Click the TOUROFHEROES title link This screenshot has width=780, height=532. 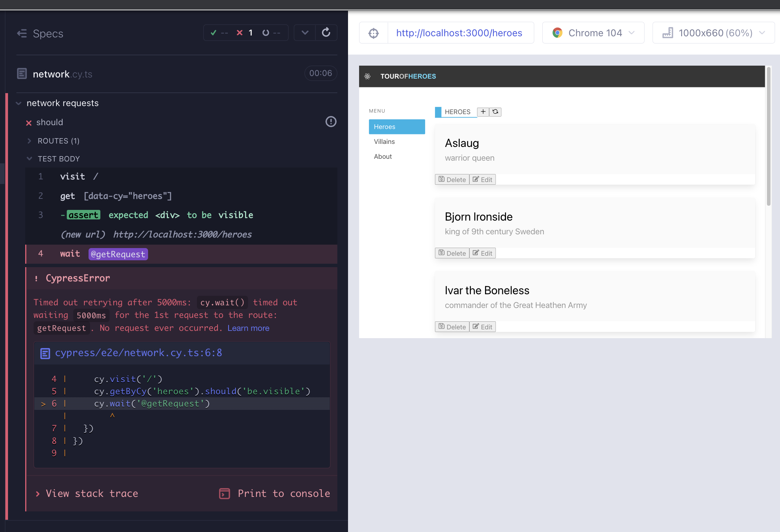[408, 76]
